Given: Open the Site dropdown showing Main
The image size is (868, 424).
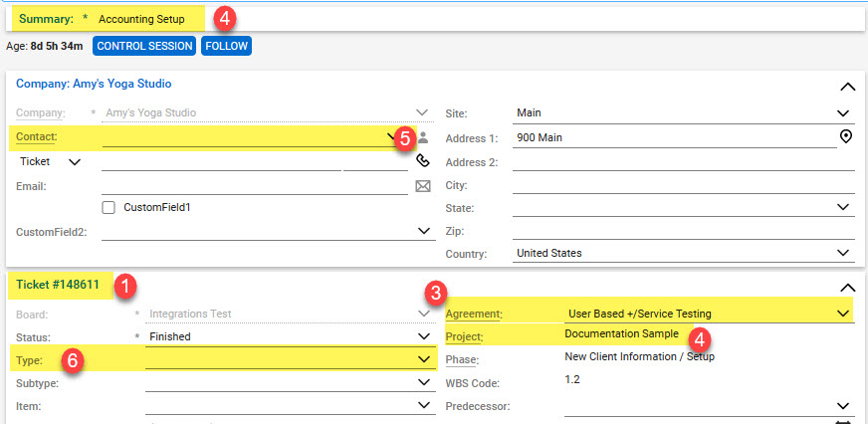Looking at the screenshot, I should (843, 112).
